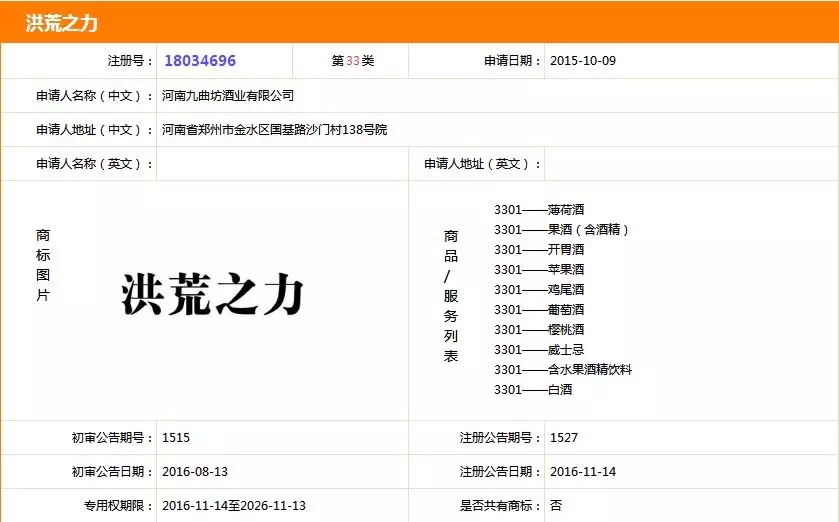The width and height of the screenshot is (839, 522).
Task: Click the class 33 number link
Action: click(352, 61)
